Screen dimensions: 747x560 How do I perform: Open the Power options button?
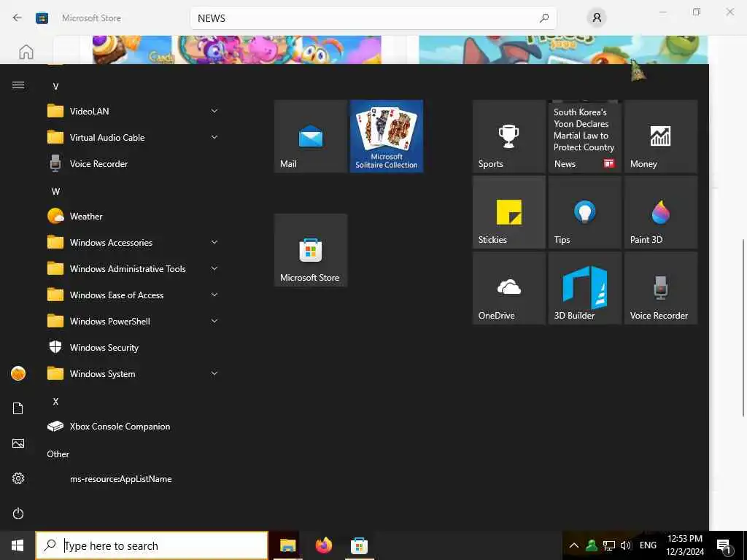pos(18,514)
